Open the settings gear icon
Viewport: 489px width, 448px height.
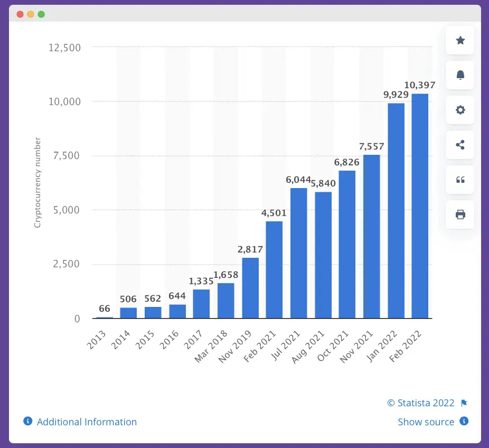click(459, 110)
